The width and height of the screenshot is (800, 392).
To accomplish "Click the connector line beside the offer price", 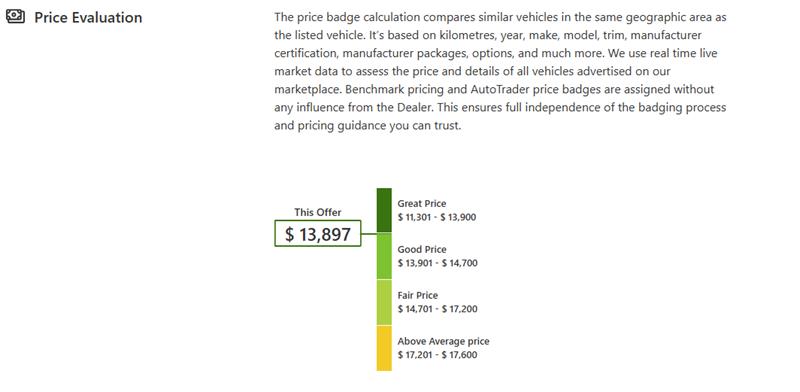I will 369,234.
